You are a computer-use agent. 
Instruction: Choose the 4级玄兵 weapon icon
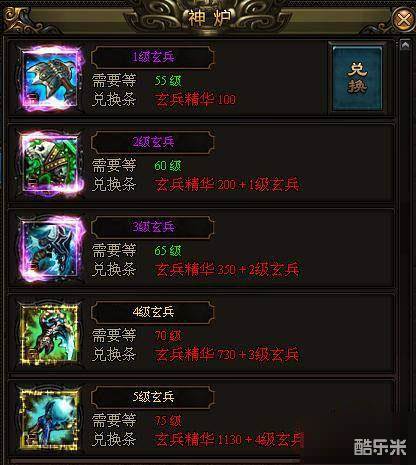[50, 334]
